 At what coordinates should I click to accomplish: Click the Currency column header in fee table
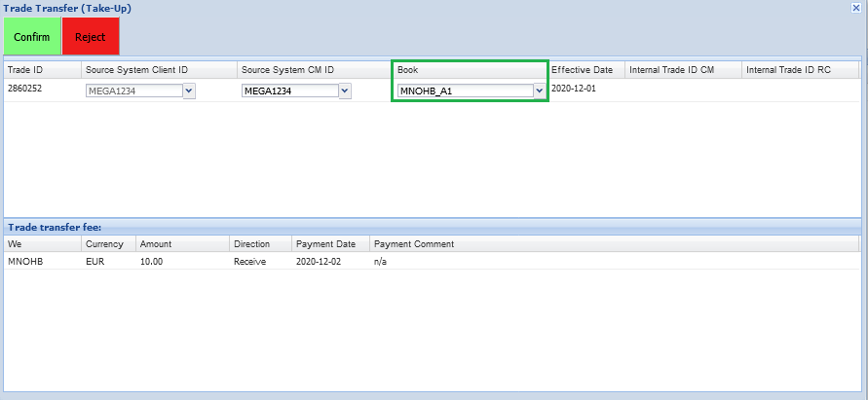click(105, 243)
